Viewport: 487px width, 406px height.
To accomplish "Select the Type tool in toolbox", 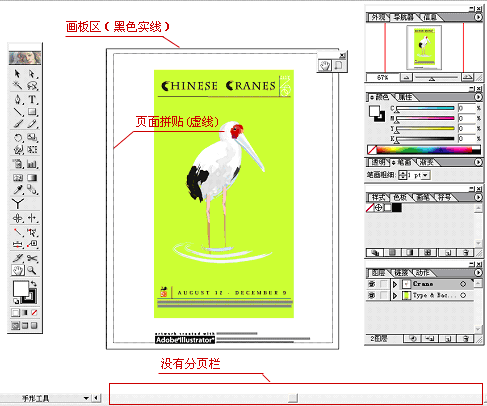I will (32, 99).
